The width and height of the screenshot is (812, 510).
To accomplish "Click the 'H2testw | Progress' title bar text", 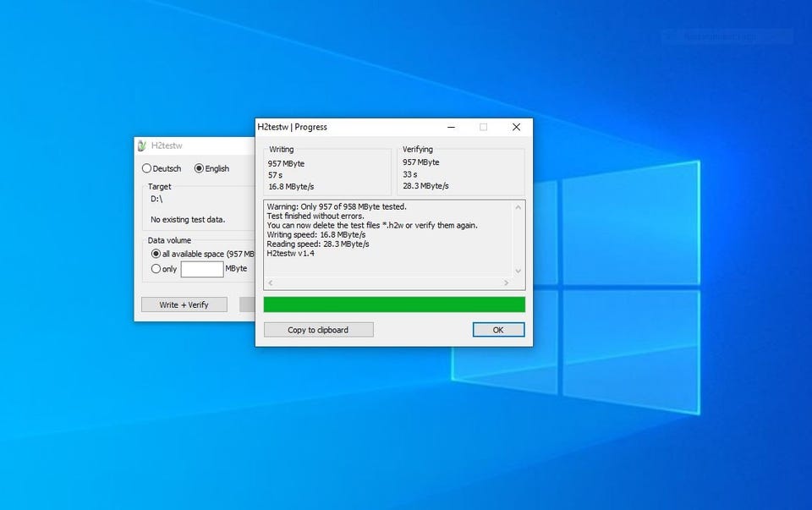I will point(292,128).
